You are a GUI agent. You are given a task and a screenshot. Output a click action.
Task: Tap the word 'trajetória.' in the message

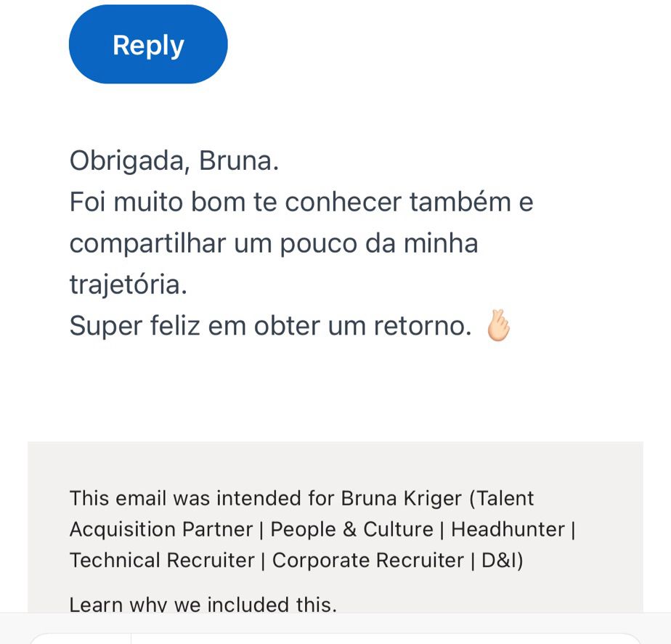(129, 285)
